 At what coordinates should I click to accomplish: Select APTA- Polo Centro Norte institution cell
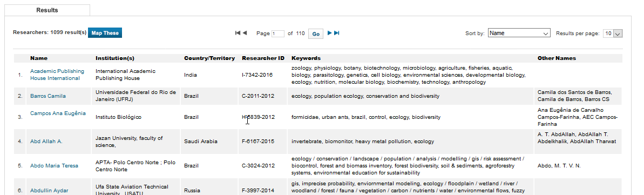pyautogui.click(x=135, y=166)
